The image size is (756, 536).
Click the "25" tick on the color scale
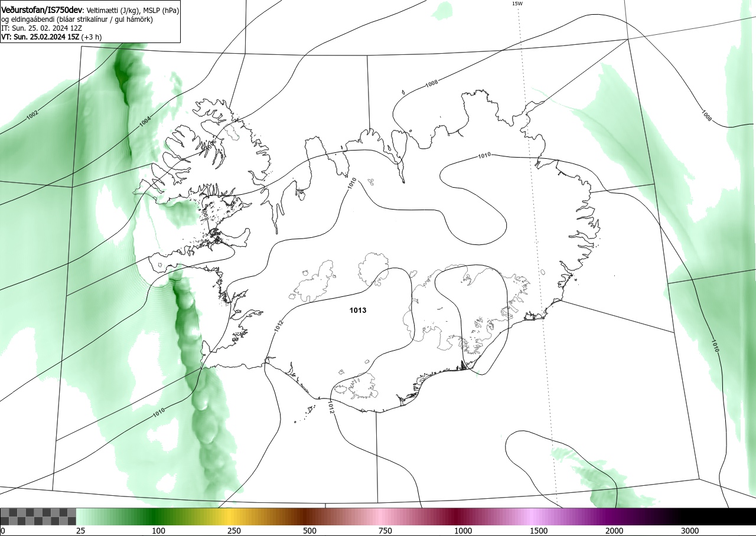click(x=80, y=531)
